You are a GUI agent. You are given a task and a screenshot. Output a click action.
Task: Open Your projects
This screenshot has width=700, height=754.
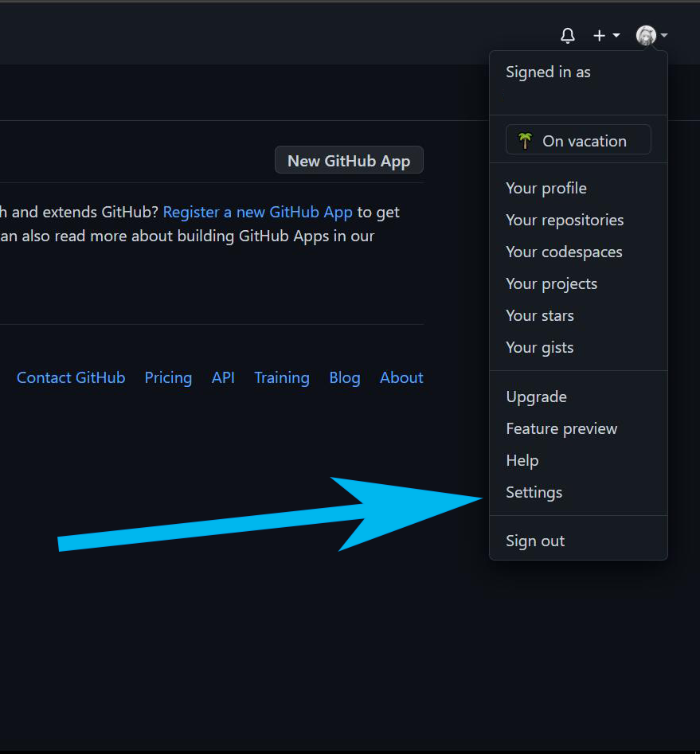click(x=551, y=283)
